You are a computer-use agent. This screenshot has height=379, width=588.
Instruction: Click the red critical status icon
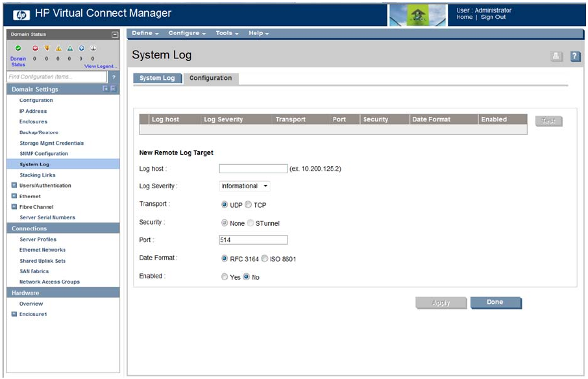(35, 48)
